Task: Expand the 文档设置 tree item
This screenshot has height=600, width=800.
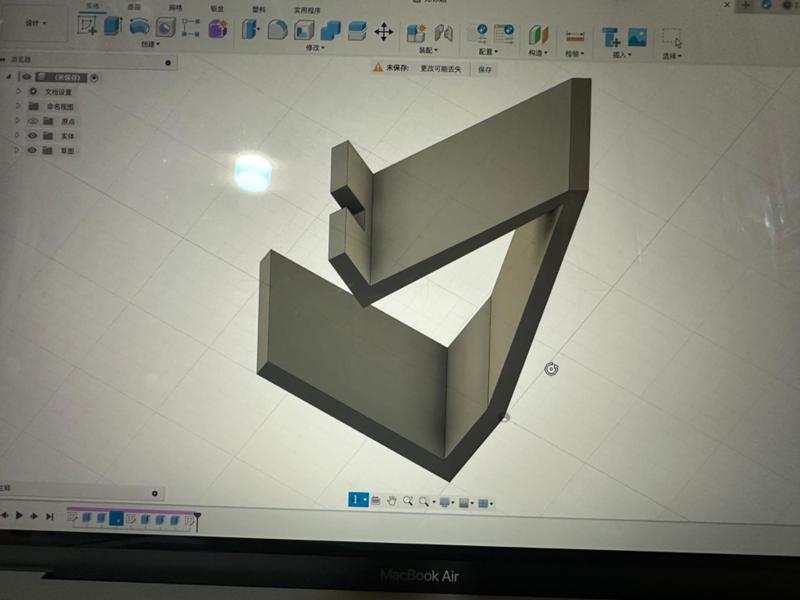Action: [x=18, y=89]
